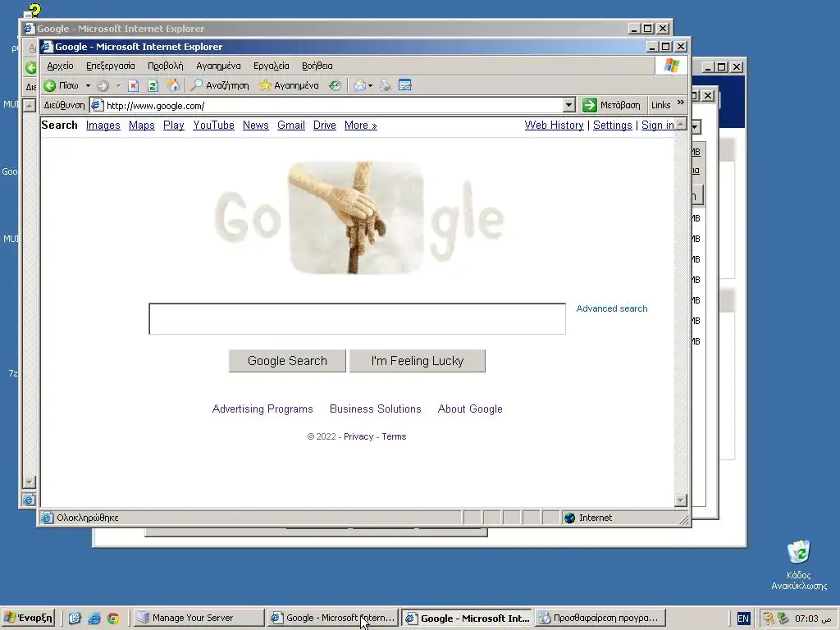
Task: Launch Chrome from quick launch
Action: [x=113, y=618]
